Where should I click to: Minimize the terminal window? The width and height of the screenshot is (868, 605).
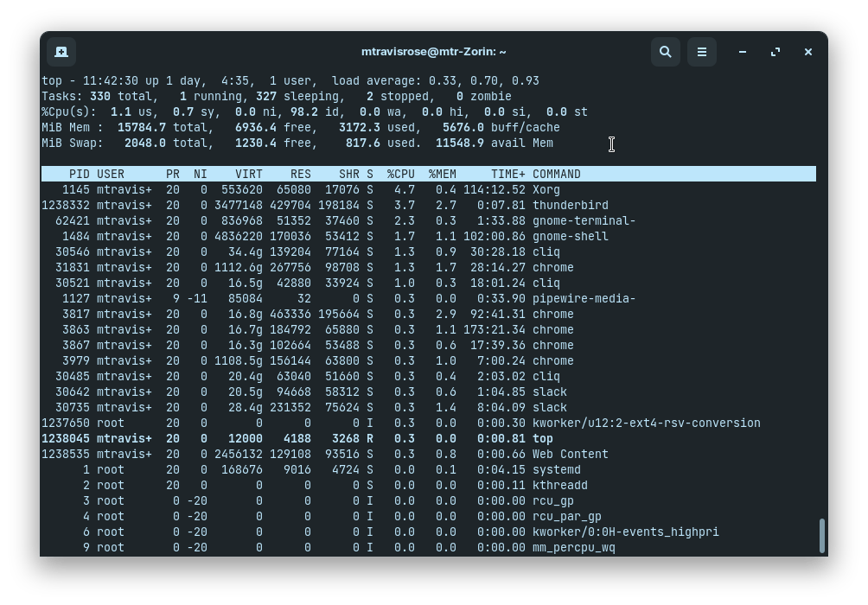742,52
